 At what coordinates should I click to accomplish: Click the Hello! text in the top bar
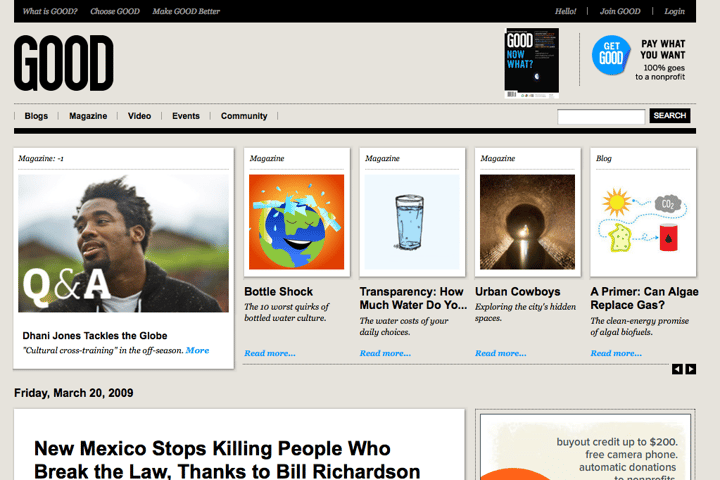click(565, 11)
